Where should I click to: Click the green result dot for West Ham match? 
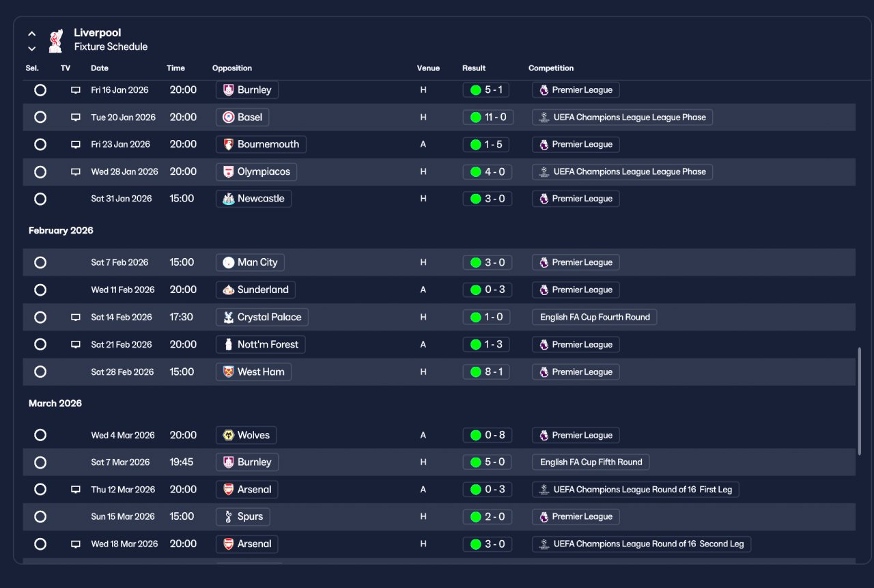tap(476, 372)
